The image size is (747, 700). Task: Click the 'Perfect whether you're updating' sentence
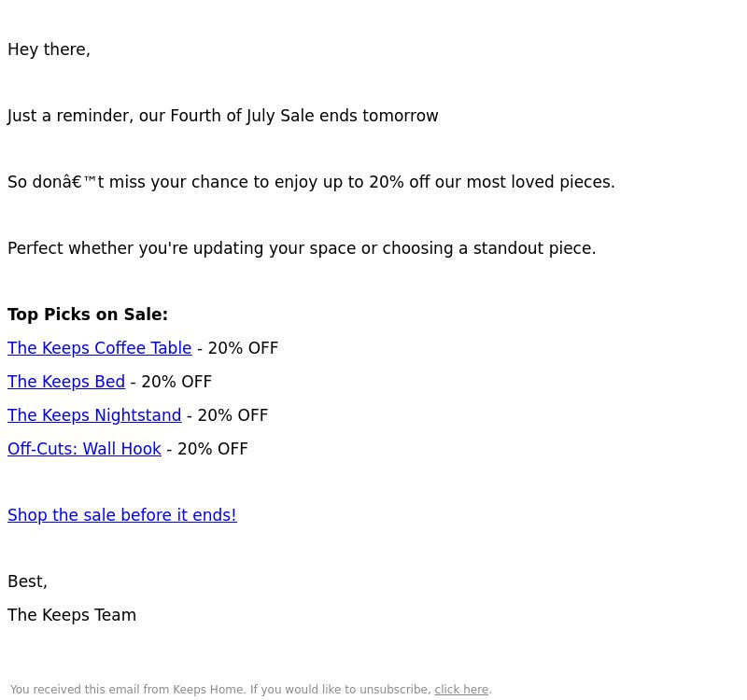pos(302,248)
